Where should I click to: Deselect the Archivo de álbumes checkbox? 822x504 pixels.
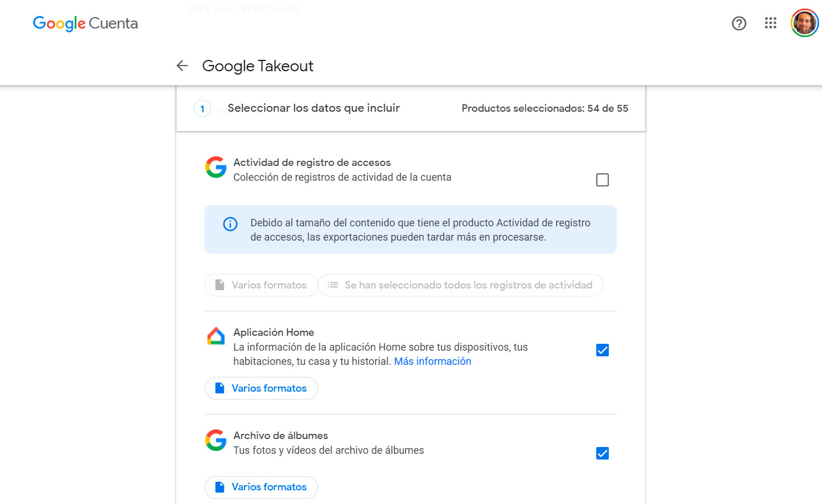point(603,453)
